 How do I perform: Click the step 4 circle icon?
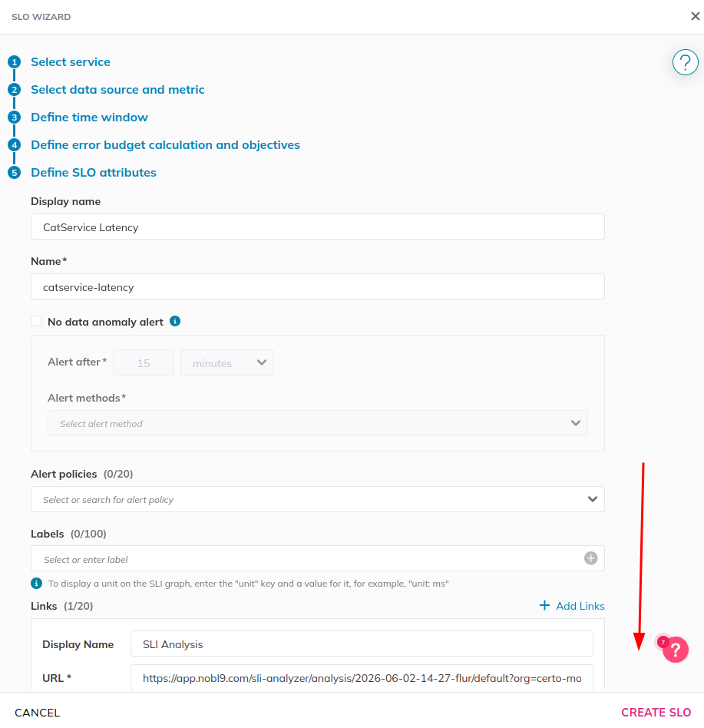15,145
